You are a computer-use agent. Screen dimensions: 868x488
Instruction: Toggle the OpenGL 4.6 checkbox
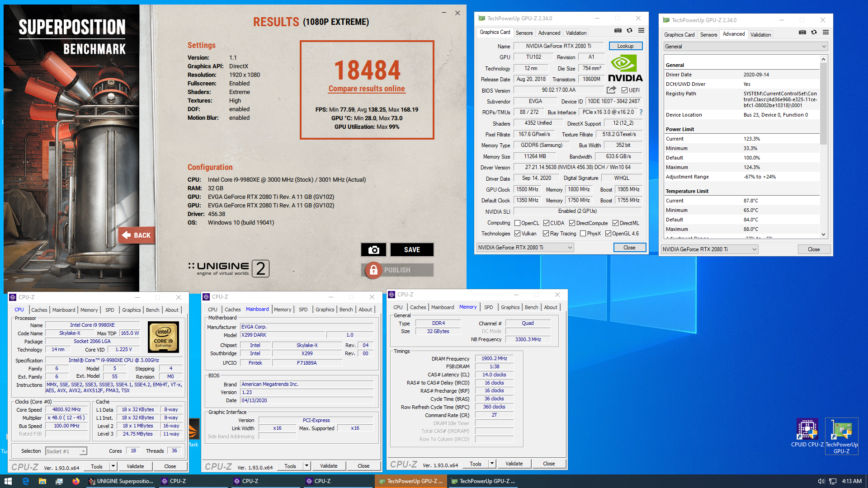608,234
